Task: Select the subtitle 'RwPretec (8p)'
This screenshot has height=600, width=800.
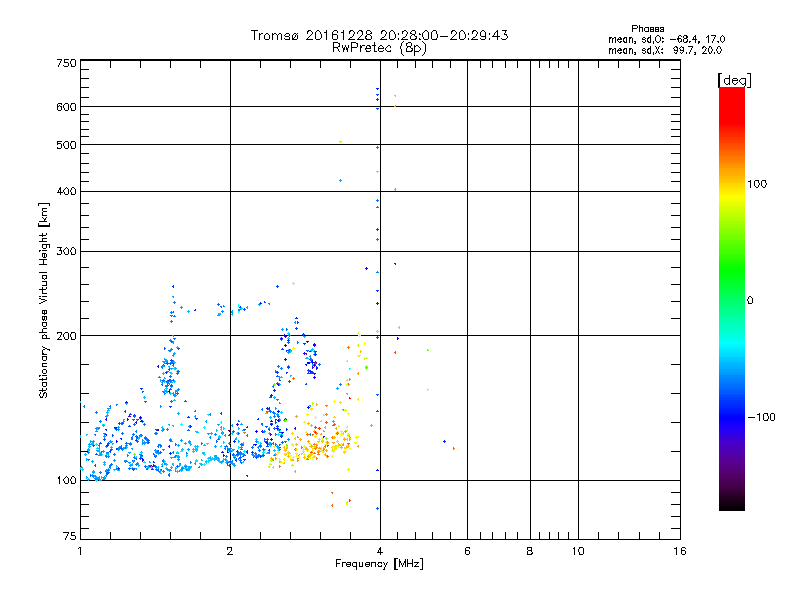Action: pos(379,48)
